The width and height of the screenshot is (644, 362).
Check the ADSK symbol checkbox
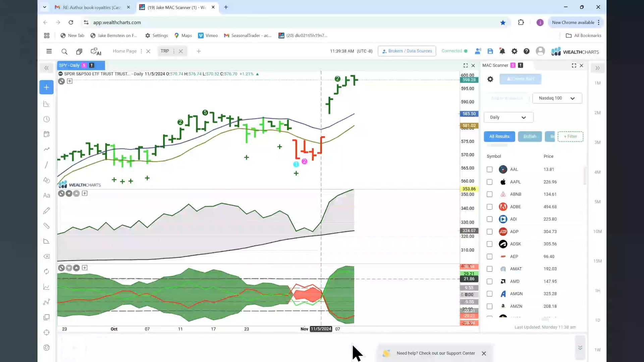tap(489, 244)
